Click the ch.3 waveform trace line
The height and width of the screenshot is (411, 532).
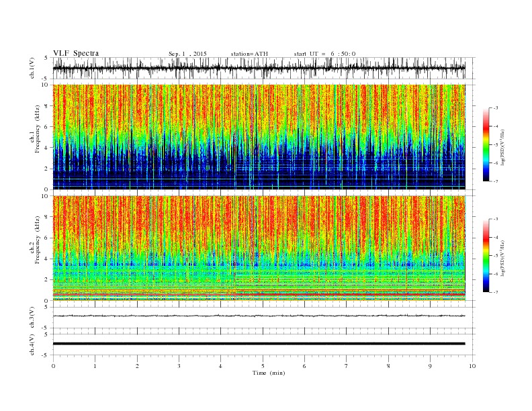(259, 316)
